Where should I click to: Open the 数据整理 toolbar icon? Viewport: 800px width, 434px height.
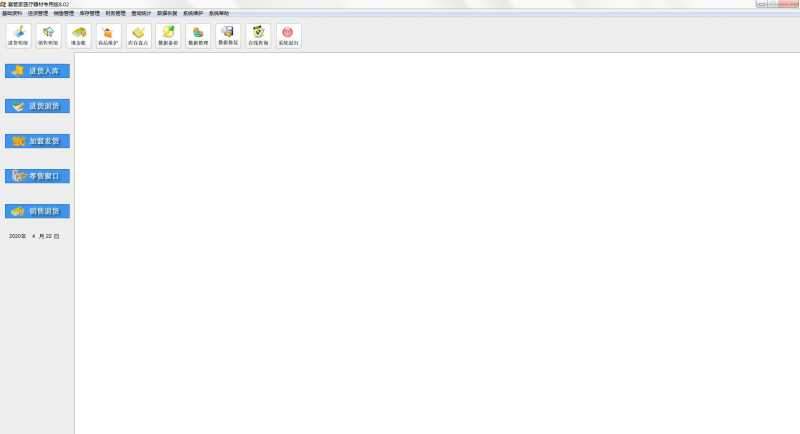click(x=198, y=36)
